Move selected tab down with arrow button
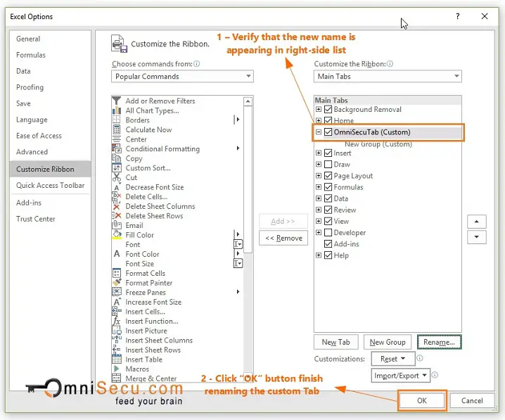 [x=477, y=237]
